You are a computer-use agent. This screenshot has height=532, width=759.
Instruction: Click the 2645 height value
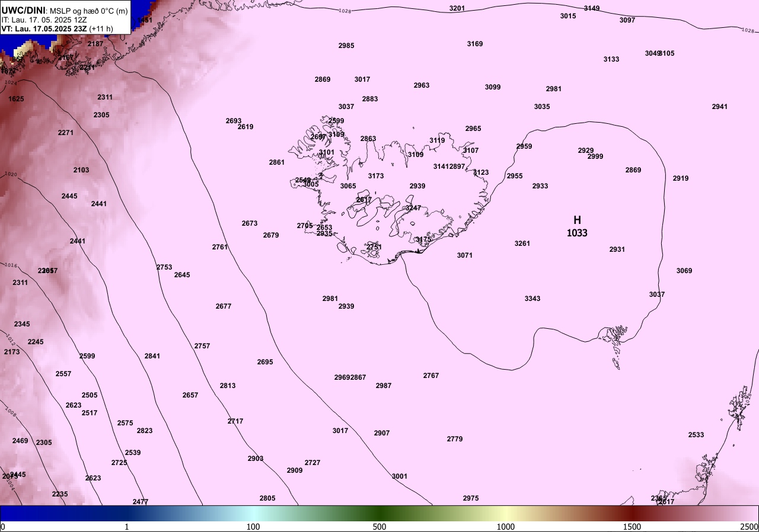[x=182, y=275]
